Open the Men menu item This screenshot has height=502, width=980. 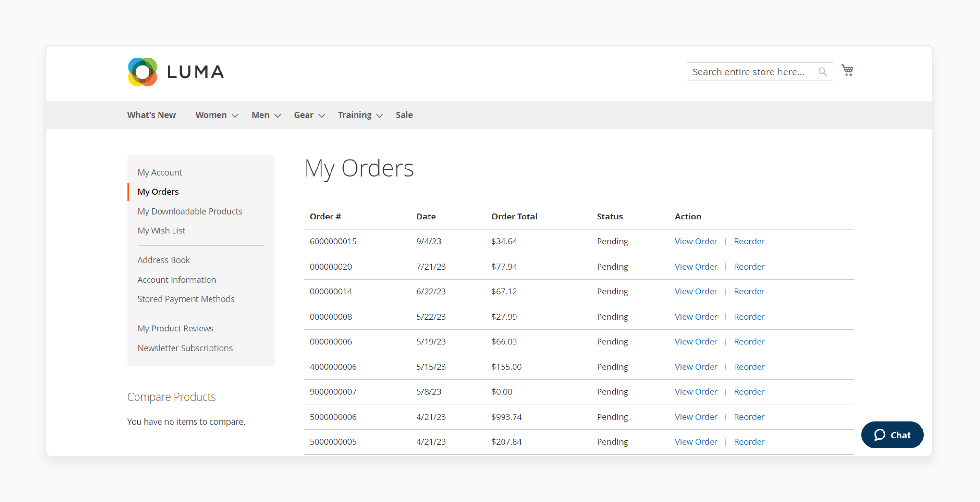tap(260, 115)
